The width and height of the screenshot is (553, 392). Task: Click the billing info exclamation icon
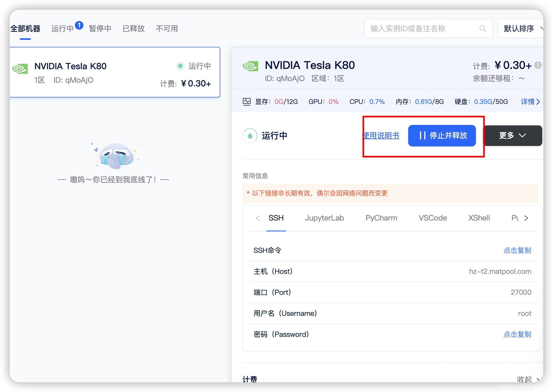click(x=538, y=65)
